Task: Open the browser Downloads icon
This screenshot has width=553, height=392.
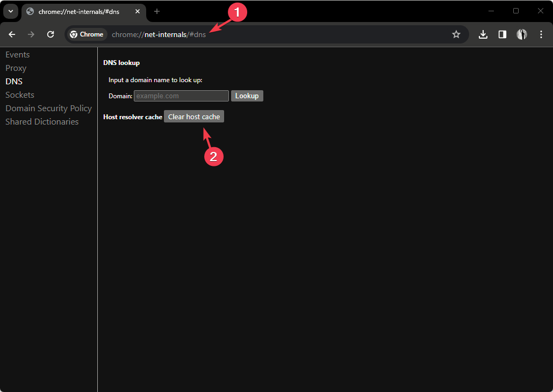Action: point(483,34)
